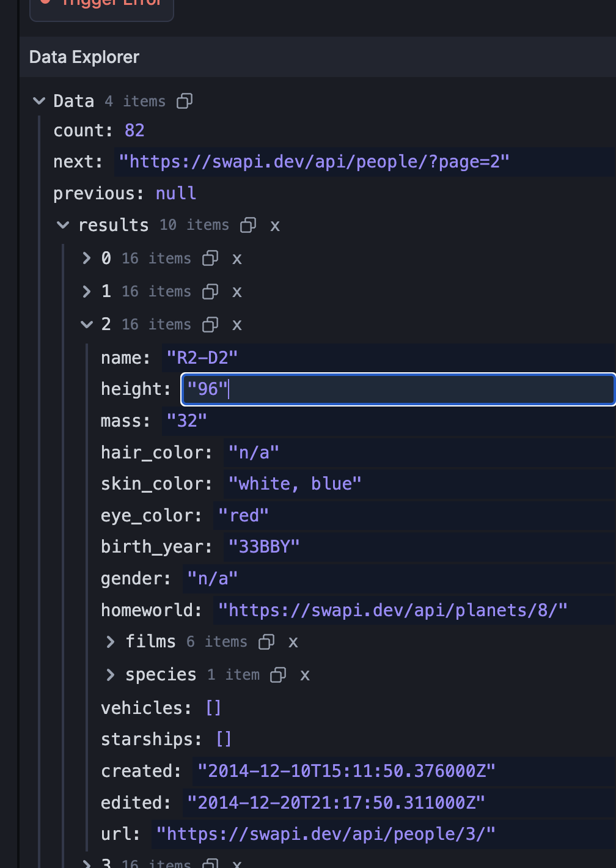Image resolution: width=616 pixels, height=868 pixels.
Task: Expand the films list
Action: [111, 642]
